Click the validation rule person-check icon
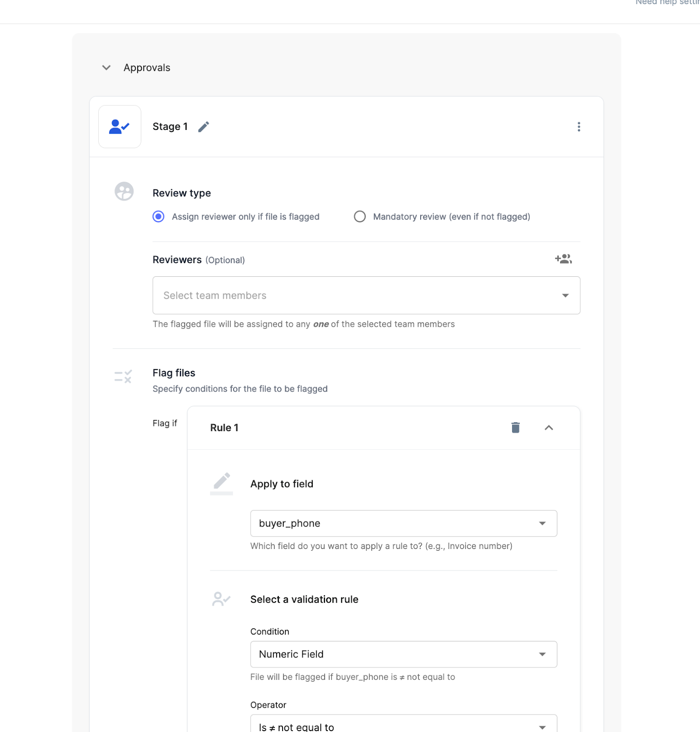The width and height of the screenshot is (700, 732). pyautogui.click(x=221, y=599)
